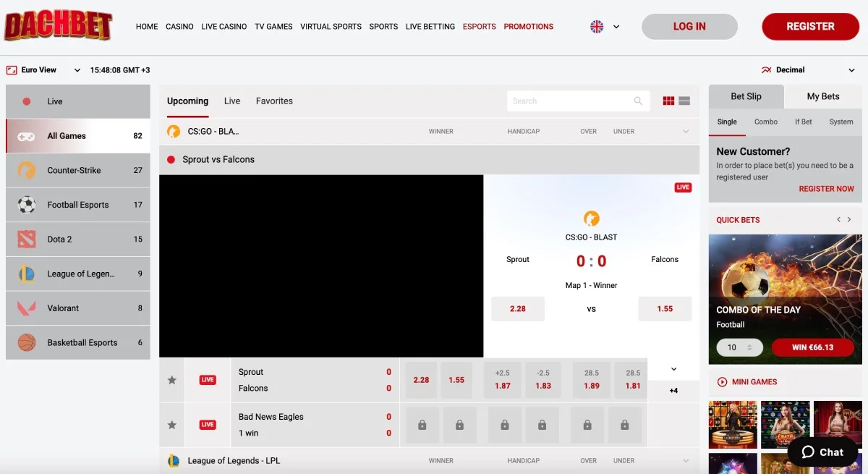Switch to grid layout view icon

tap(668, 101)
